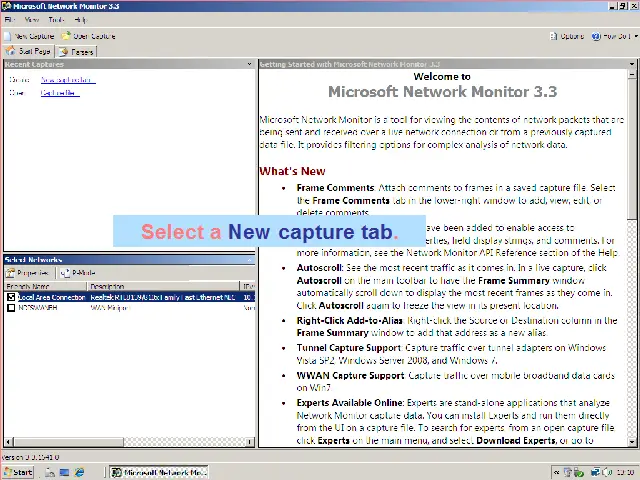The height and width of the screenshot is (480, 640).
Task: Click the version number in status bar
Action: click(x=31, y=457)
